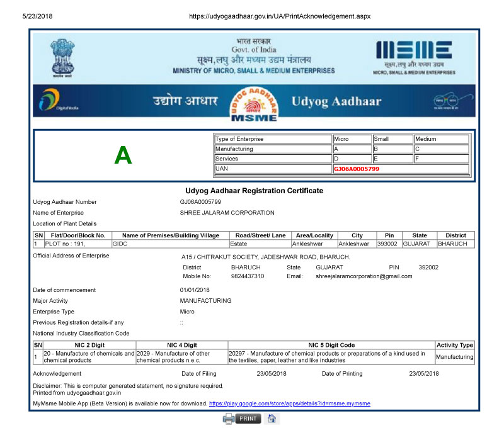The height and width of the screenshot is (445, 504).
Task: Click the '20297 - Manufacture of chemical products' cell
Action: pos(331,357)
